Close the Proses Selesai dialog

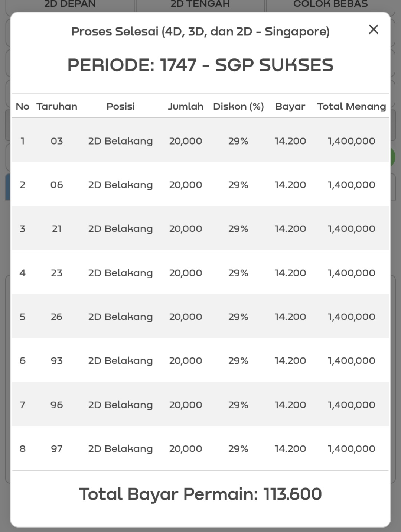[373, 29]
